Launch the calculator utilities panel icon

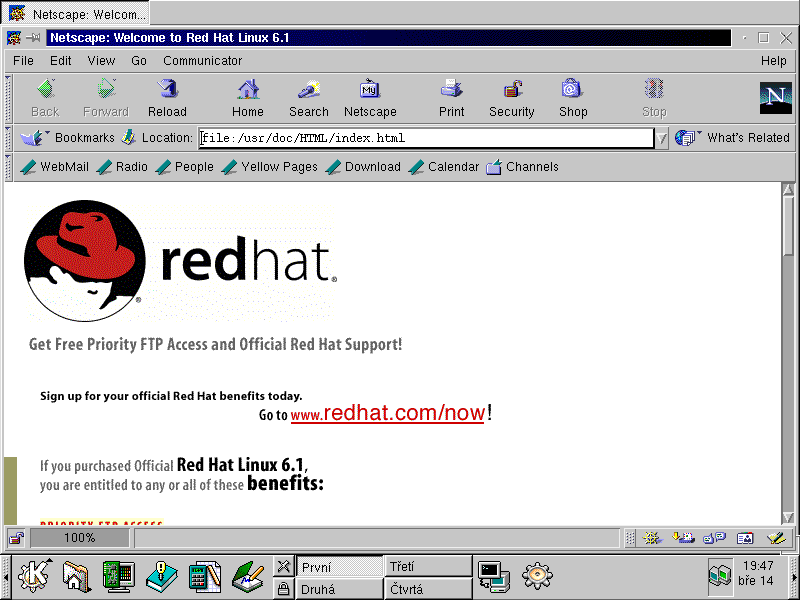[205, 576]
